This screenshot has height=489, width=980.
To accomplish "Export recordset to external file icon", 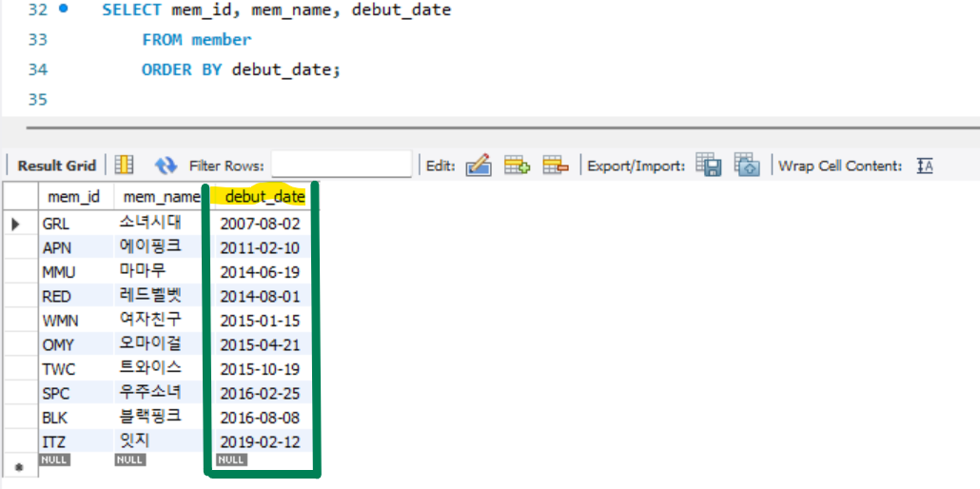I will (x=709, y=166).
